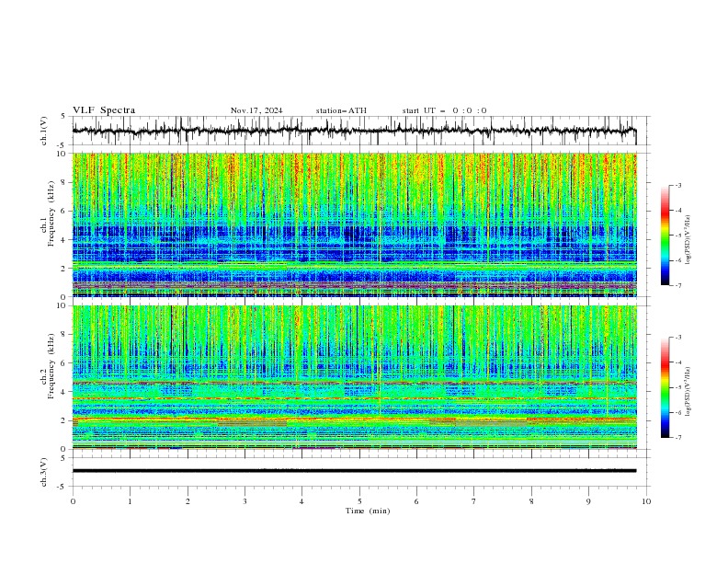Image resolution: width=728 pixels, height=563 pixels.
Task: Click the '2' kHz tick of ch.2 spectrogram
Action: coord(65,420)
